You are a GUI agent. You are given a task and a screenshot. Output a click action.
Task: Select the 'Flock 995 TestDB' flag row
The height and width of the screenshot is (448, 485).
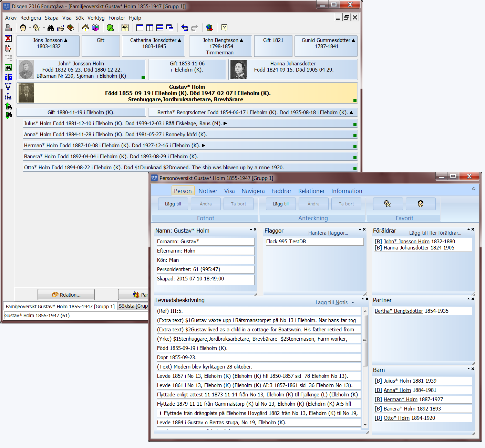tap(314, 242)
